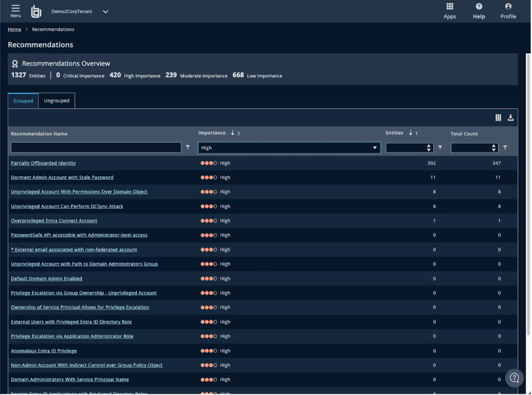Click the download export icon
The width and height of the screenshot is (532, 395).
510,118
